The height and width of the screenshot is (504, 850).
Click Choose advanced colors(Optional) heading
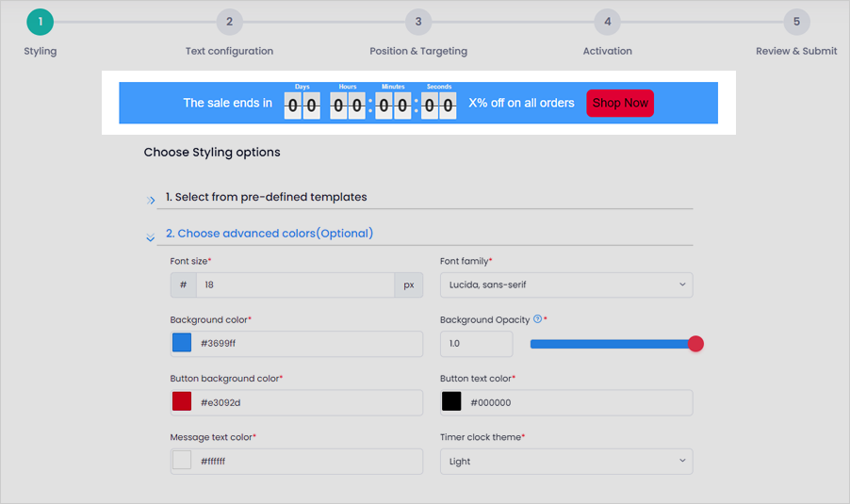(x=270, y=233)
